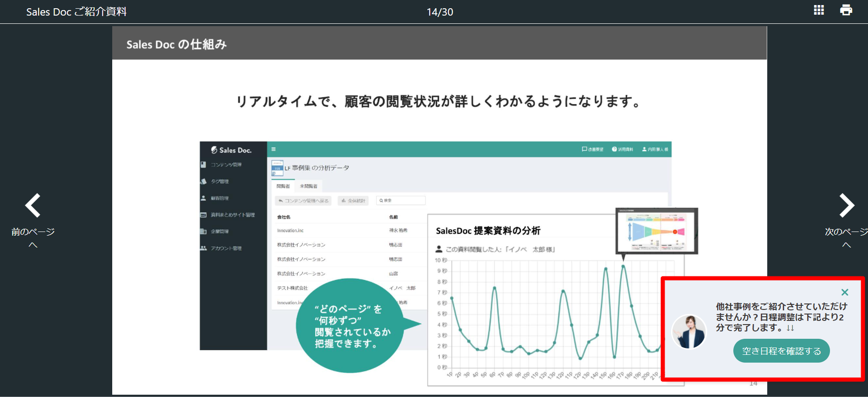Click the Sales Doc ご紹介資料 document title
Image resolution: width=868 pixels, height=397 pixels.
click(76, 12)
